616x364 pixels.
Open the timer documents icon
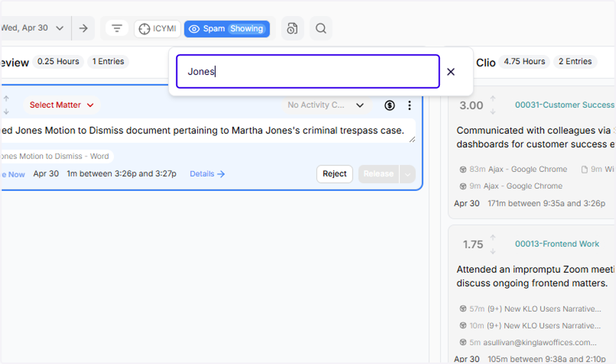coord(292,28)
